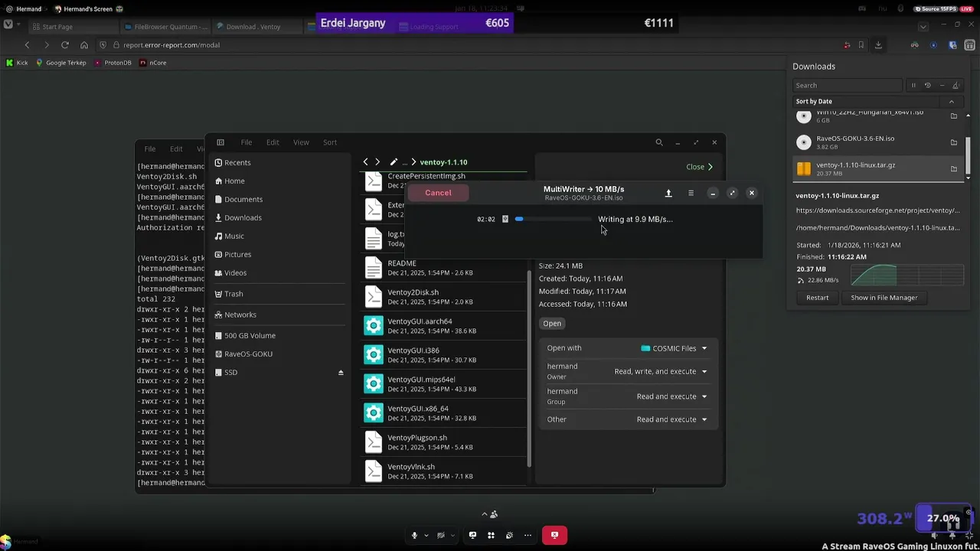The width and height of the screenshot is (980, 551).
Task: Click the Downloads panel search field
Action: point(847,86)
